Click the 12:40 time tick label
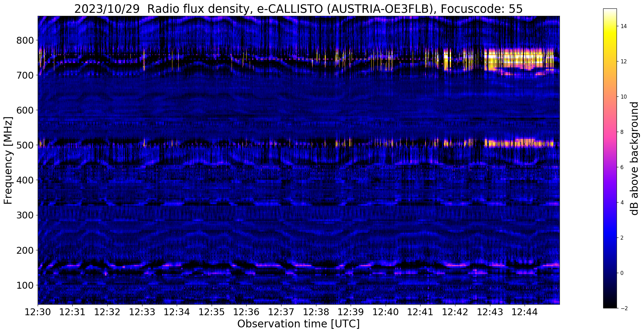The width and height of the screenshot is (644, 333). [386, 312]
